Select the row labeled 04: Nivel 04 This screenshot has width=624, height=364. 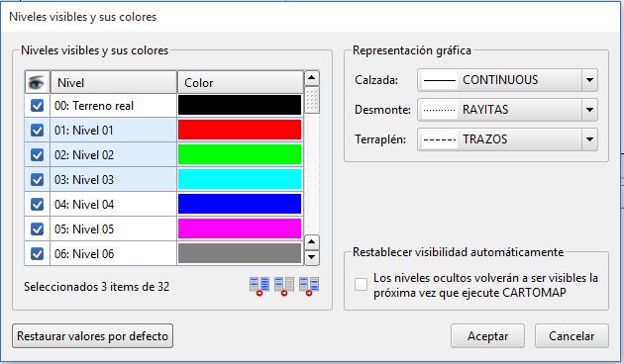pyautogui.click(x=114, y=204)
